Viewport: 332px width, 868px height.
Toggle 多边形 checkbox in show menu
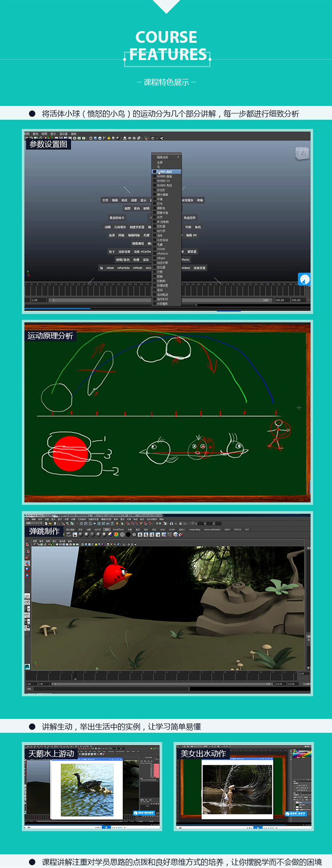click(x=154, y=190)
